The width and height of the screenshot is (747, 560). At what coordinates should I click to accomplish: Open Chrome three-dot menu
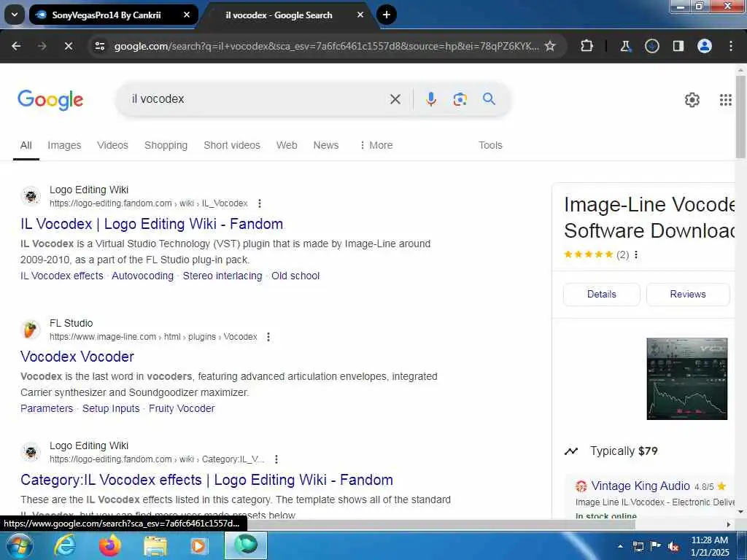click(x=731, y=46)
